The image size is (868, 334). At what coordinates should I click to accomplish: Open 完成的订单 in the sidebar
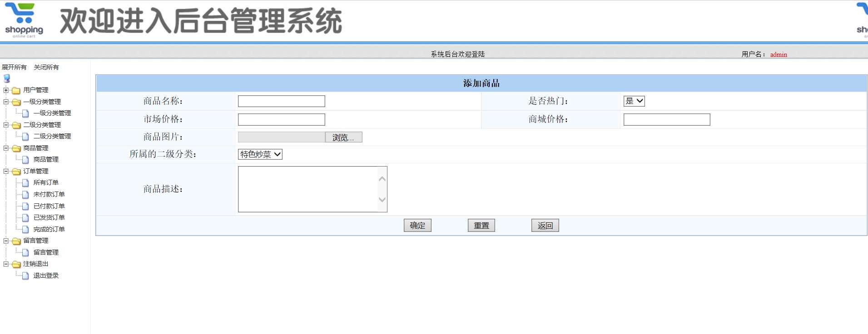pyautogui.click(x=49, y=229)
